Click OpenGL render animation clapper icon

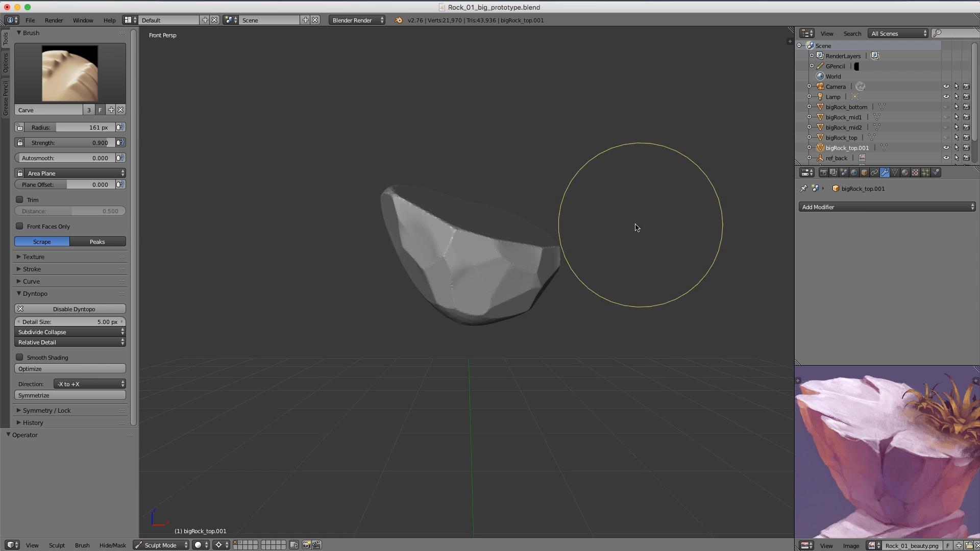(x=316, y=545)
